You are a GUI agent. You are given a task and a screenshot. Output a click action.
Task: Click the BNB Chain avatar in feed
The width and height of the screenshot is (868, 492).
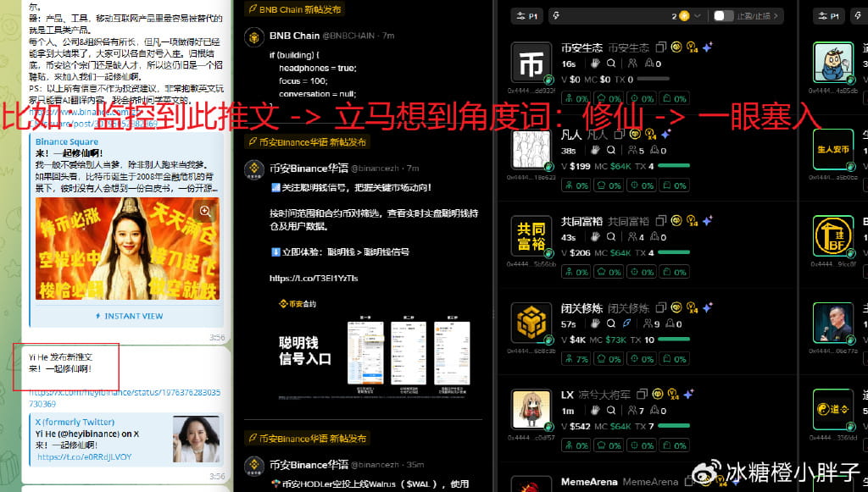pyautogui.click(x=254, y=38)
